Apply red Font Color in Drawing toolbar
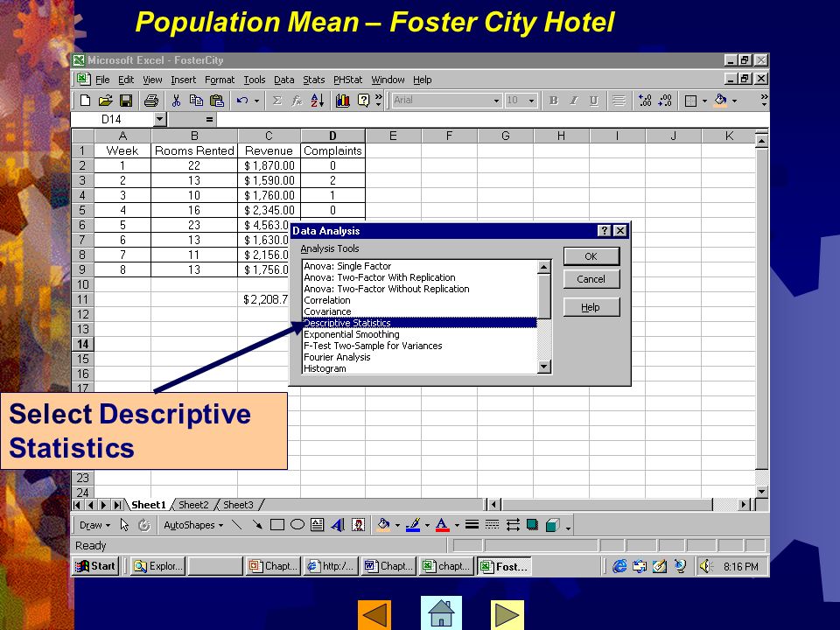The image size is (840, 630). (x=442, y=525)
